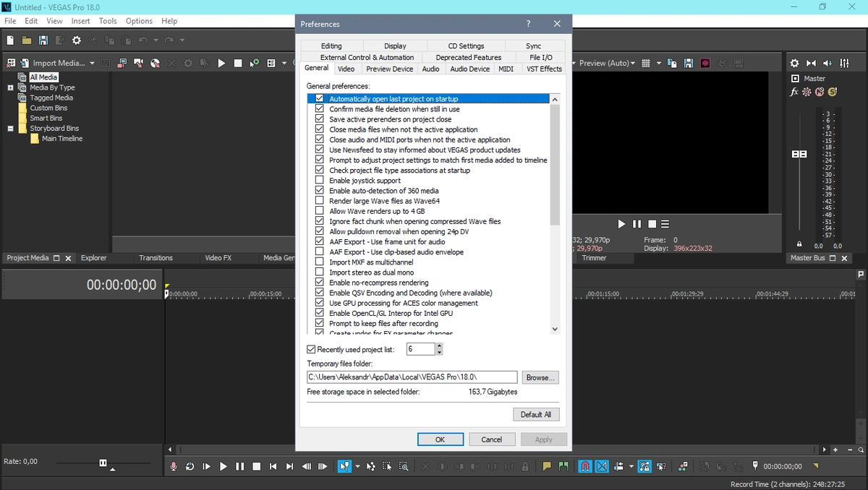868x490 pixels.
Task: Toggle Loop Playback in transport bar
Action: (190, 467)
